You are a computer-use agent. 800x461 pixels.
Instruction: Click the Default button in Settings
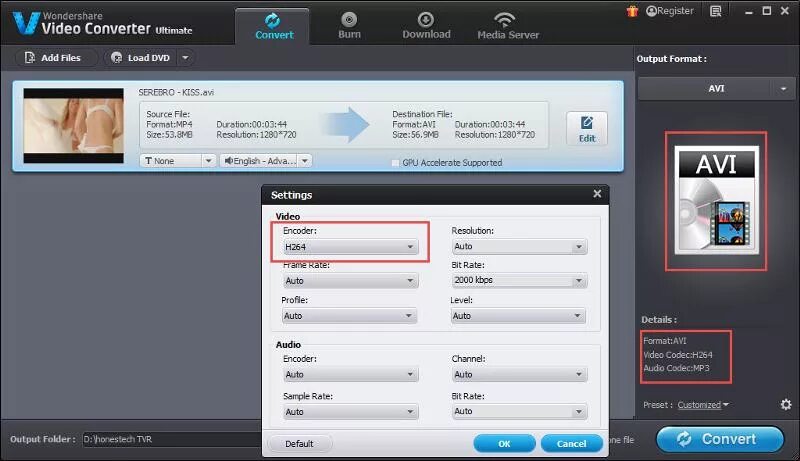coord(299,444)
